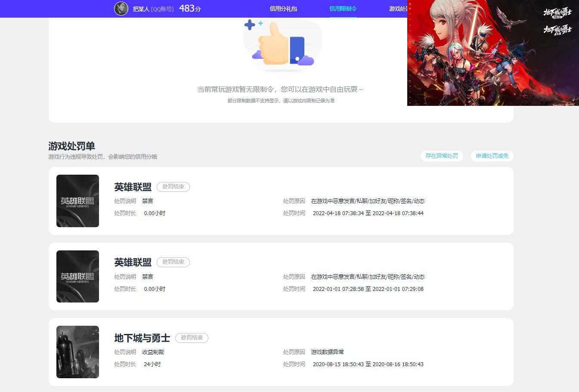The height and width of the screenshot is (392, 579).
Task: Select 0.00小时 on the 2022-01-01 card
Action: coord(155,289)
